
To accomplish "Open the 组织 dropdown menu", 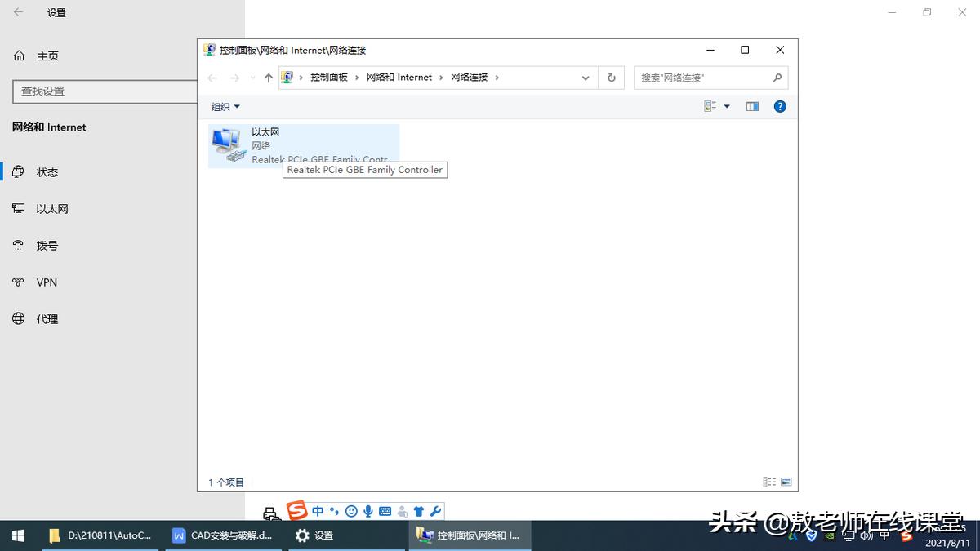I will 225,106.
